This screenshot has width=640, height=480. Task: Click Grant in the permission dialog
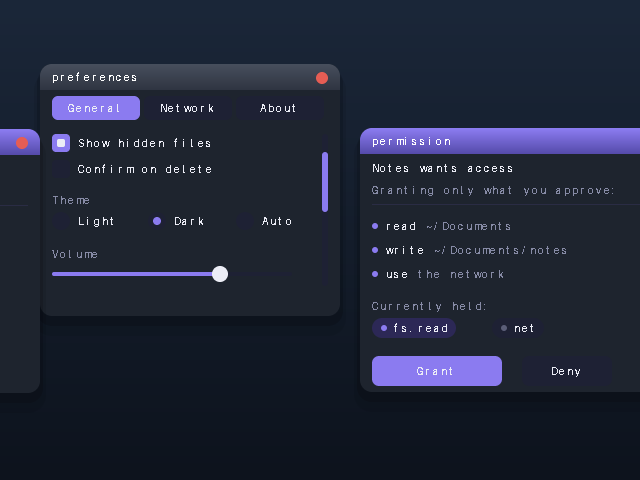point(437,371)
